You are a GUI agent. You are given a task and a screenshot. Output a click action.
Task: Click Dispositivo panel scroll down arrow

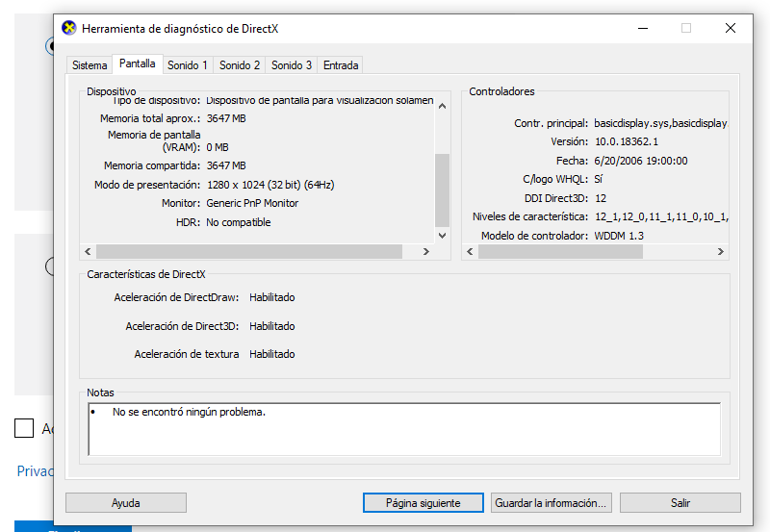click(x=442, y=236)
